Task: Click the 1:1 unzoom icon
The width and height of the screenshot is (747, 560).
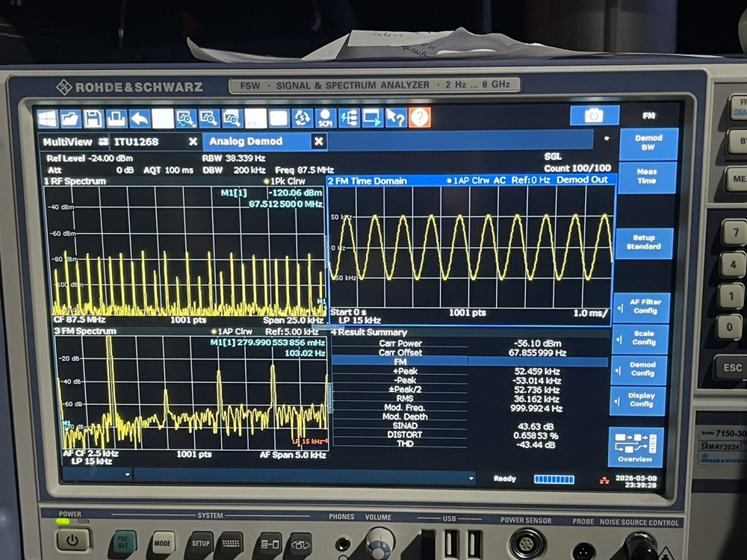Action: [x=255, y=119]
